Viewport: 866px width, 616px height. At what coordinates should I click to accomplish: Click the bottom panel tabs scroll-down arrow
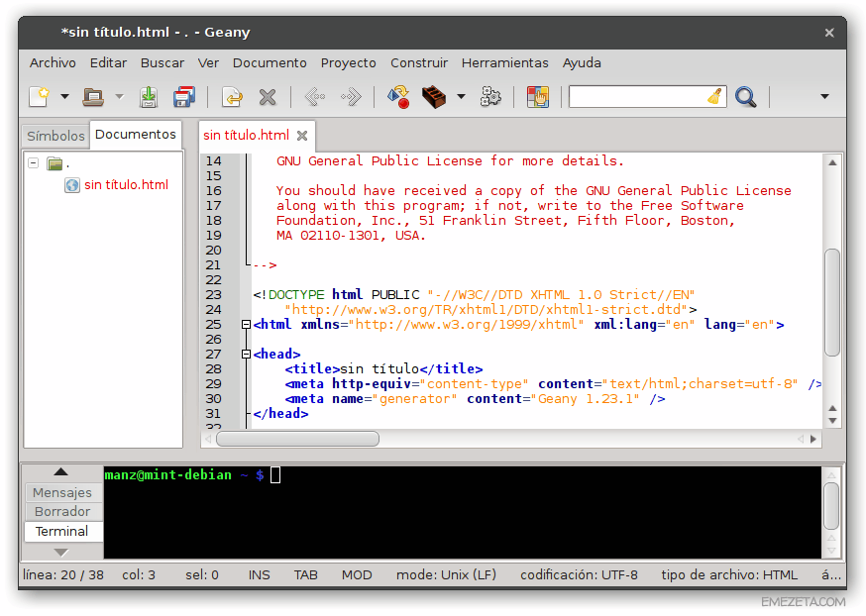[x=60, y=552]
